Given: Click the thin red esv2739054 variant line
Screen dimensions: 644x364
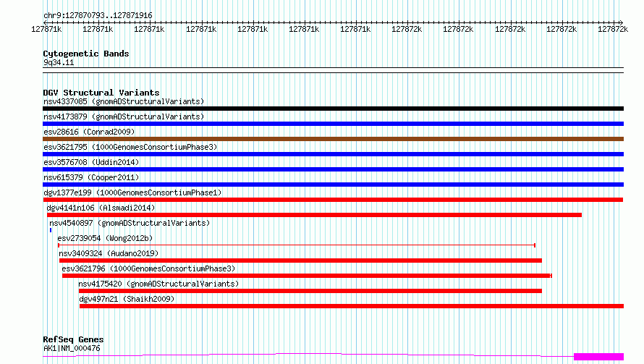Looking at the screenshot, I should (297, 245).
